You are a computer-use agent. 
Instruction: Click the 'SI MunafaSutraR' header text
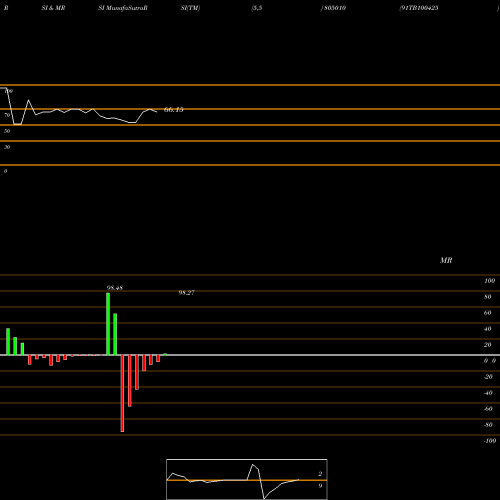click(x=123, y=8)
